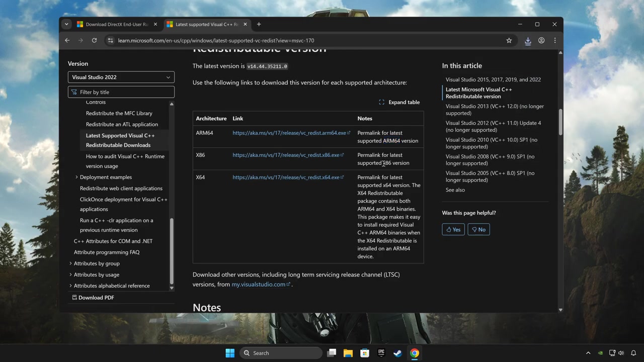Image resolution: width=644 pixels, height=362 pixels.
Task: Open Run a C++ -clr application article
Action: (x=117, y=225)
